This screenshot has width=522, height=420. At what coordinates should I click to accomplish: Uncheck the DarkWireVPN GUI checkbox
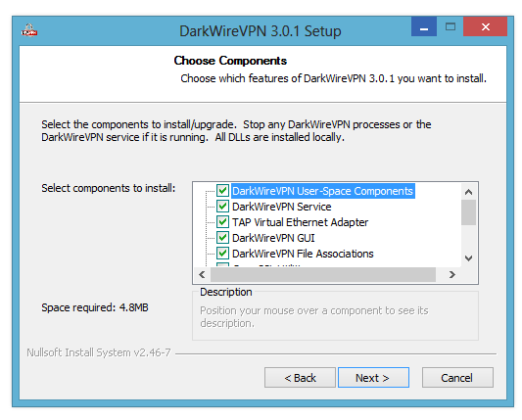coord(222,237)
